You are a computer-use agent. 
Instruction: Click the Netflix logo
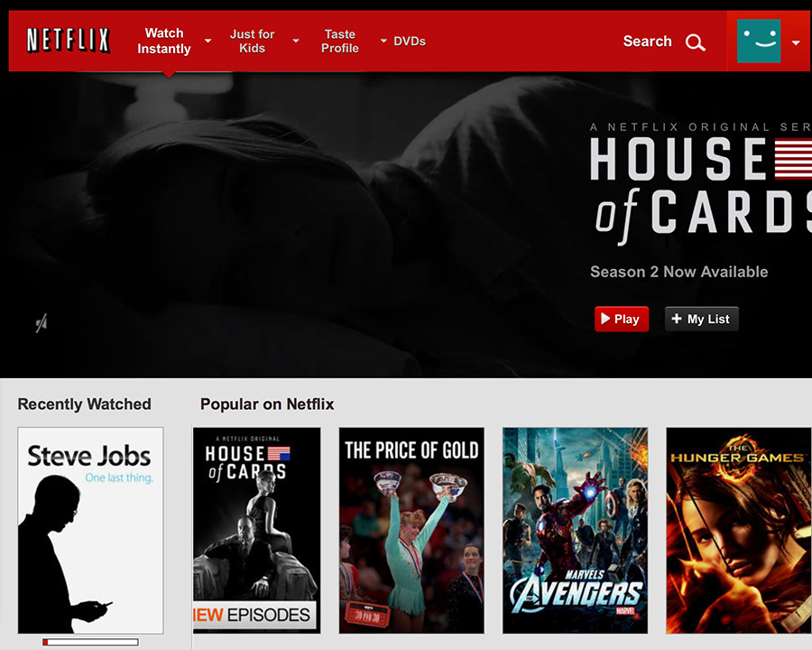[68, 41]
